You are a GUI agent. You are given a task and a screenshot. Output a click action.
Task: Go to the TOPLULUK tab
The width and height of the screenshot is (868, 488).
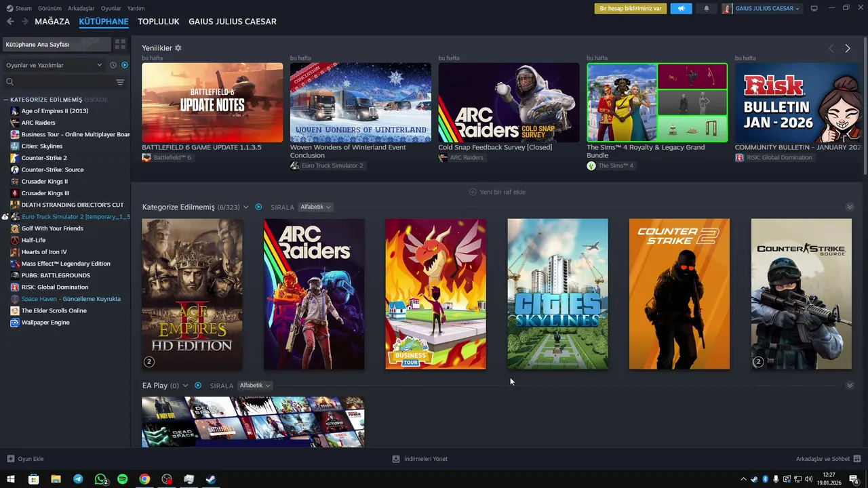158,22
